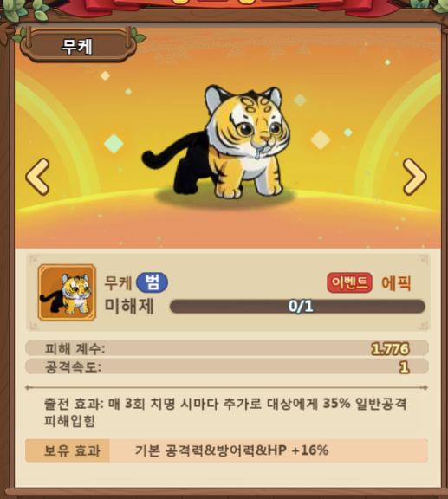Go to previous pet with left arrow
This screenshot has height=499, width=448.
(37, 177)
